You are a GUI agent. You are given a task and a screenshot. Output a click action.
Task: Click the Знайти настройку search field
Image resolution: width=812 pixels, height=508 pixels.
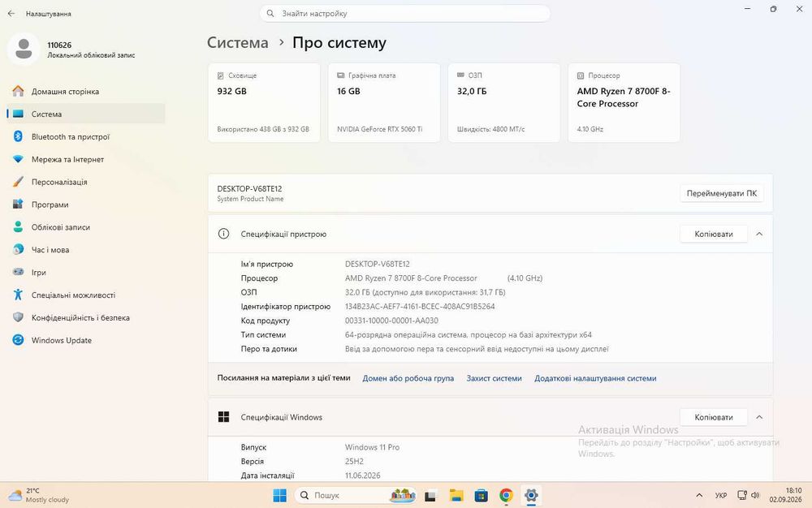pos(405,14)
